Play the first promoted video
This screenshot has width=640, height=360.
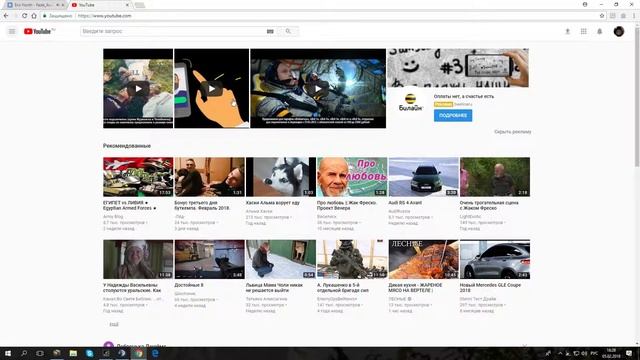coord(138,89)
